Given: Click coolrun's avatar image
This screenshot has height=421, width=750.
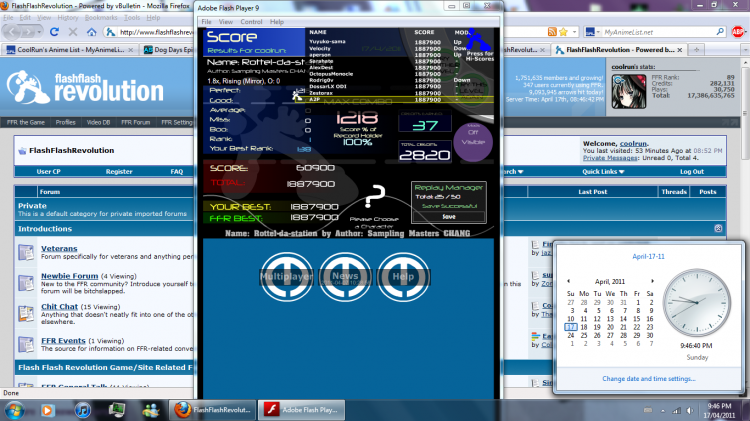Looking at the screenshot, I should pyautogui.click(x=629, y=91).
